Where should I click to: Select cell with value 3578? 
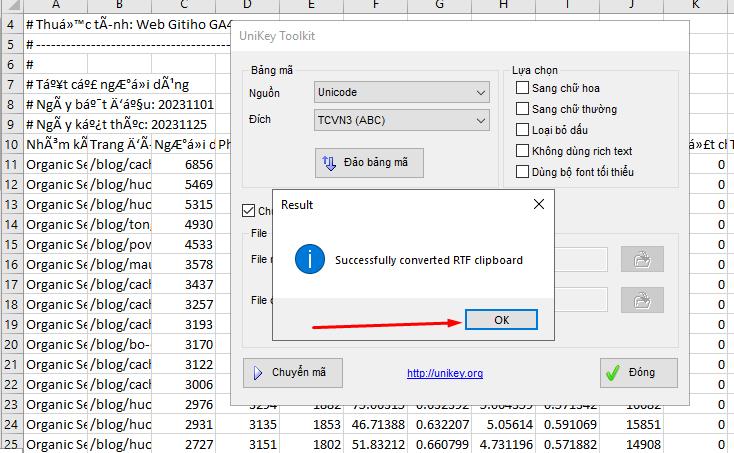183,264
